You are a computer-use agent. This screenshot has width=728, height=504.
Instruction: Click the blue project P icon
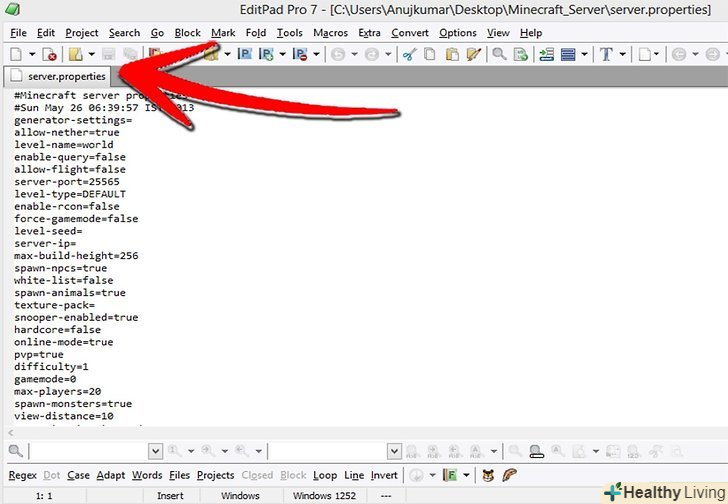click(x=245, y=54)
